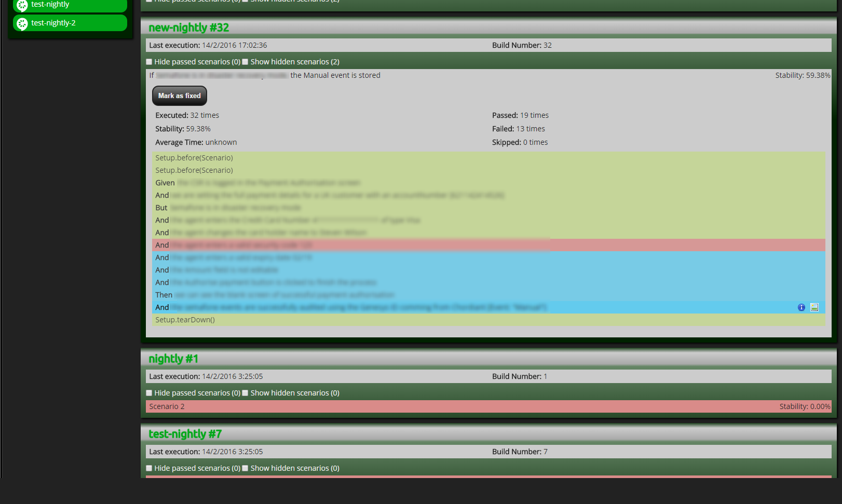Tick Hide passed scenarios under nightly #1

tap(150, 393)
